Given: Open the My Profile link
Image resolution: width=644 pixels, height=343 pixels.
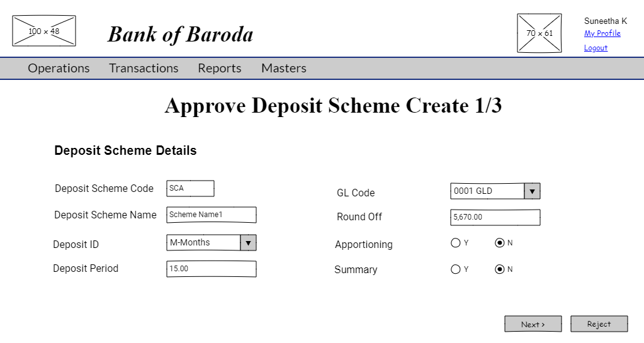Looking at the screenshot, I should pos(602,33).
